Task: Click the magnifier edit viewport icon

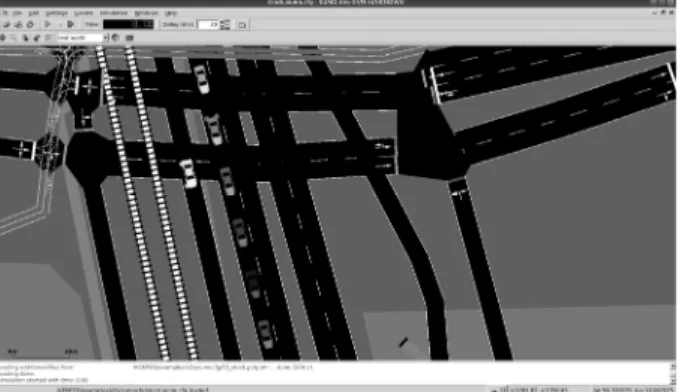Action: coord(13,38)
